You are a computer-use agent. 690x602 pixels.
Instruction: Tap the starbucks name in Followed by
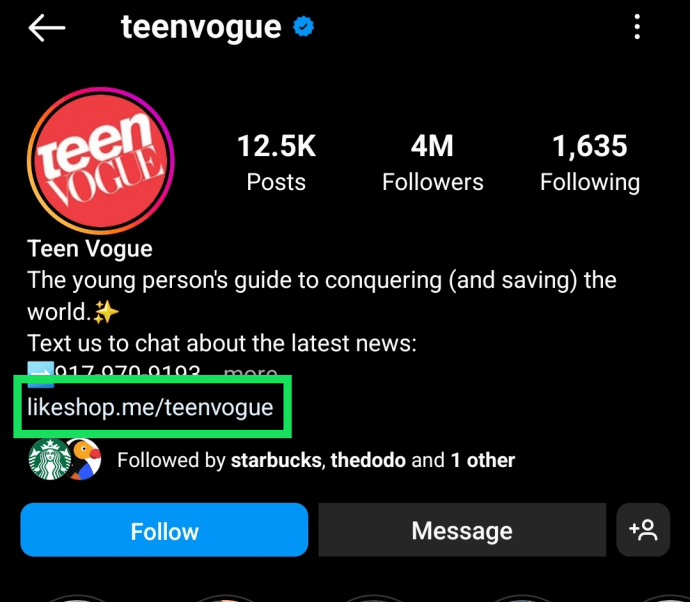[x=276, y=460]
